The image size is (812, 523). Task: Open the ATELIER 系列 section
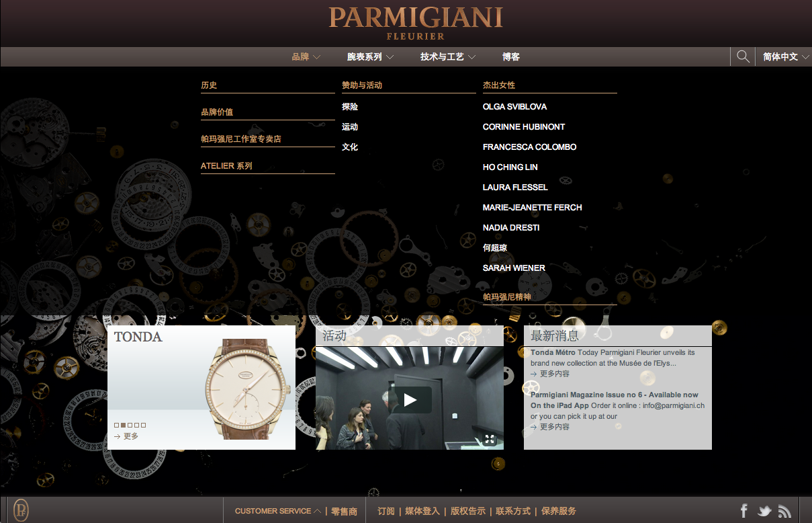point(226,166)
